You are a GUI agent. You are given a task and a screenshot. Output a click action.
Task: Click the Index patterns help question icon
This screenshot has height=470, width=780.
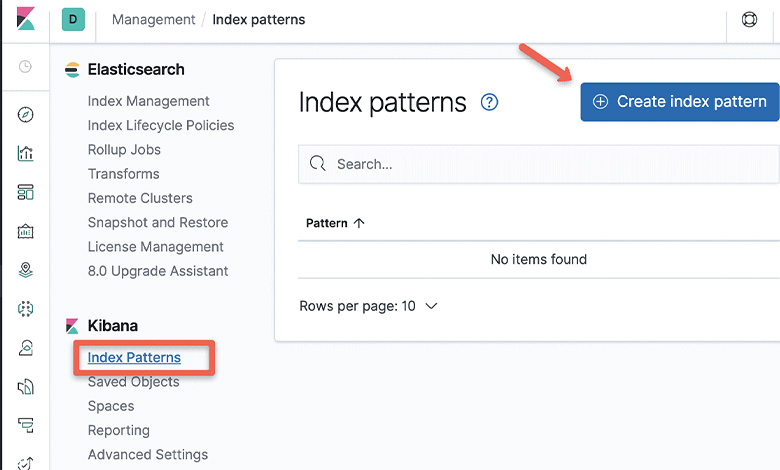pyautogui.click(x=489, y=102)
